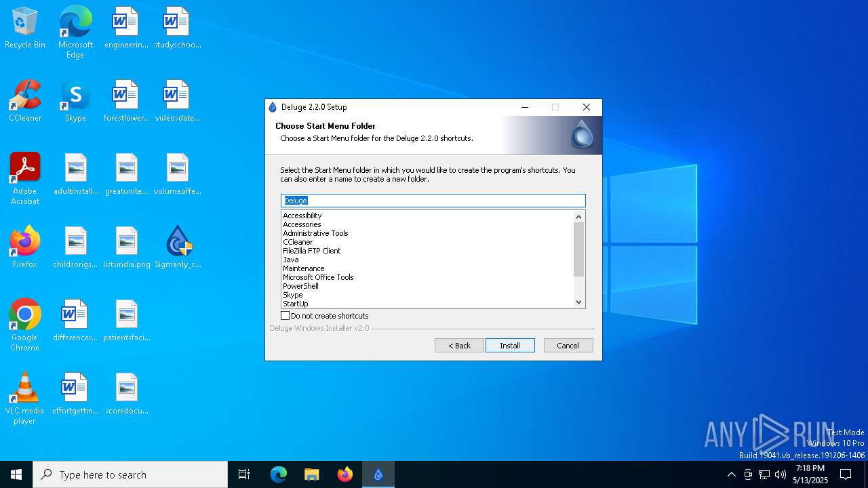Select the volumeoffe... image file icon
The width and height of the screenshot is (868, 488).
[x=177, y=175]
